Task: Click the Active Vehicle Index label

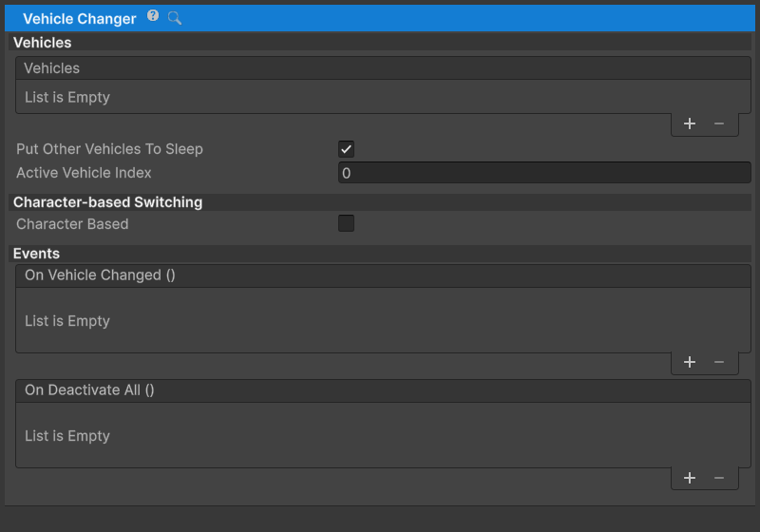Action: [x=84, y=173]
